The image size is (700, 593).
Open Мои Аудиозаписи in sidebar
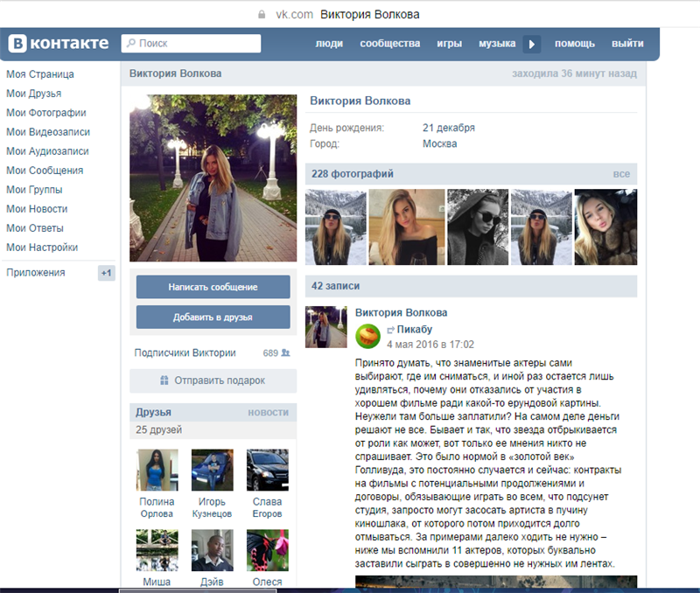[47, 150]
